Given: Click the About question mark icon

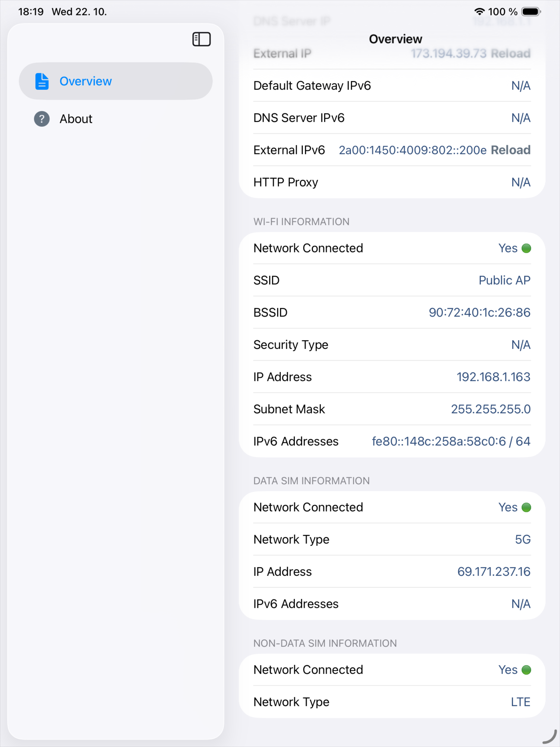Looking at the screenshot, I should [x=42, y=119].
